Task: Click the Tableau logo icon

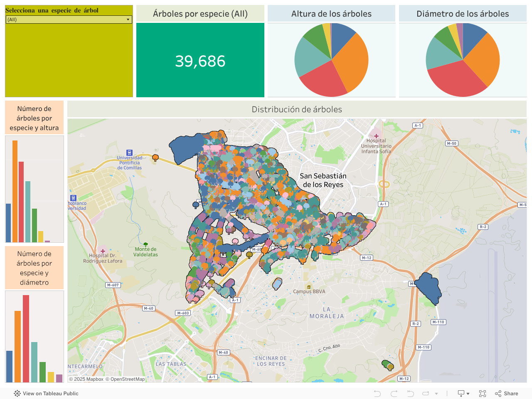Action: (x=17, y=394)
